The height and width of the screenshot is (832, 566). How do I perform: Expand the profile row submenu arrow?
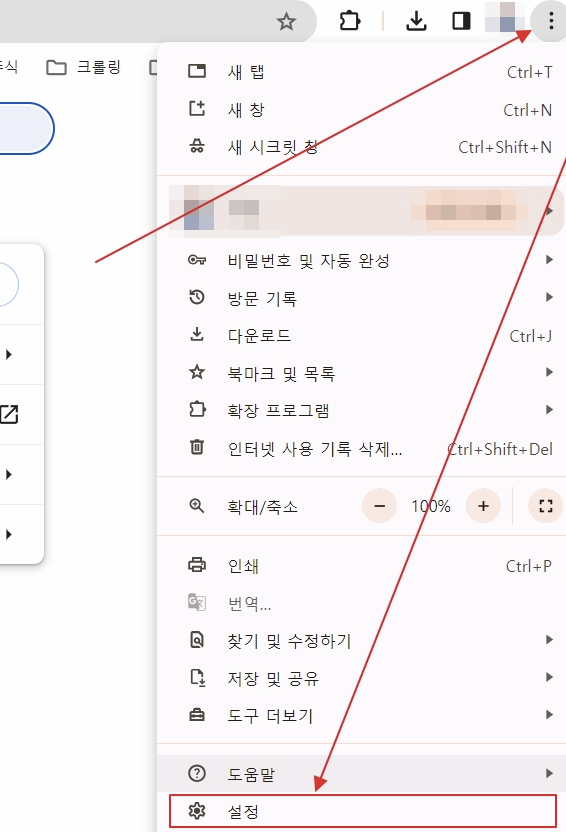coord(550,211)
